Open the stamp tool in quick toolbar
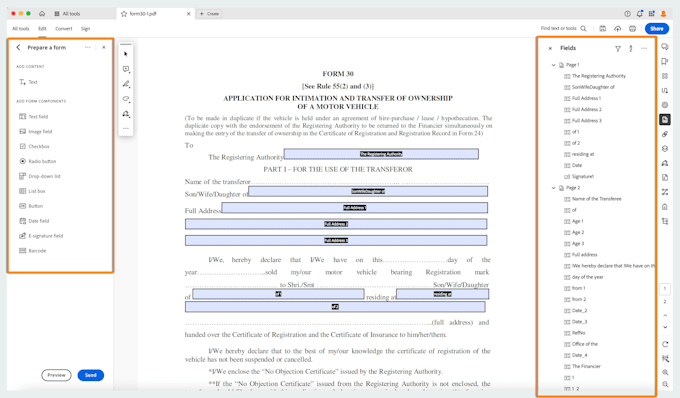This screenshot has width=680, height=398. coord(126,114)
